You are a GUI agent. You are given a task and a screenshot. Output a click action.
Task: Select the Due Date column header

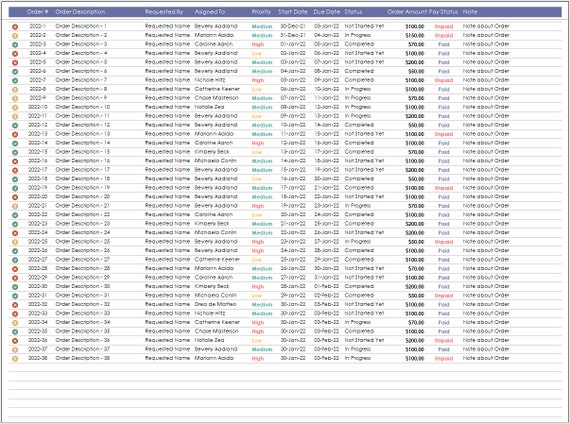click(x=326, y=12)
